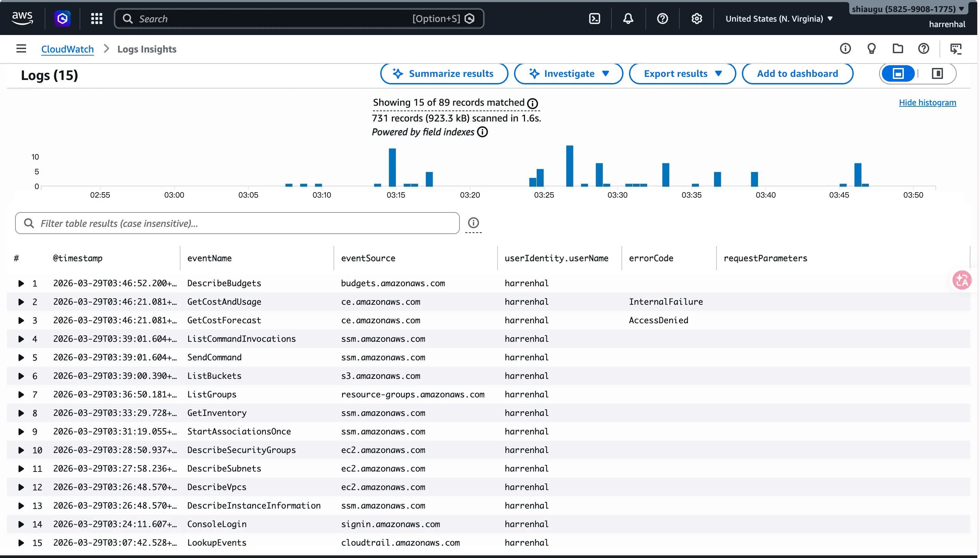The height and width of the screenshot is (558, 980).
Task: Open the screen-chat assistant icon in breadcrumb bar
Action: [956, 49]
